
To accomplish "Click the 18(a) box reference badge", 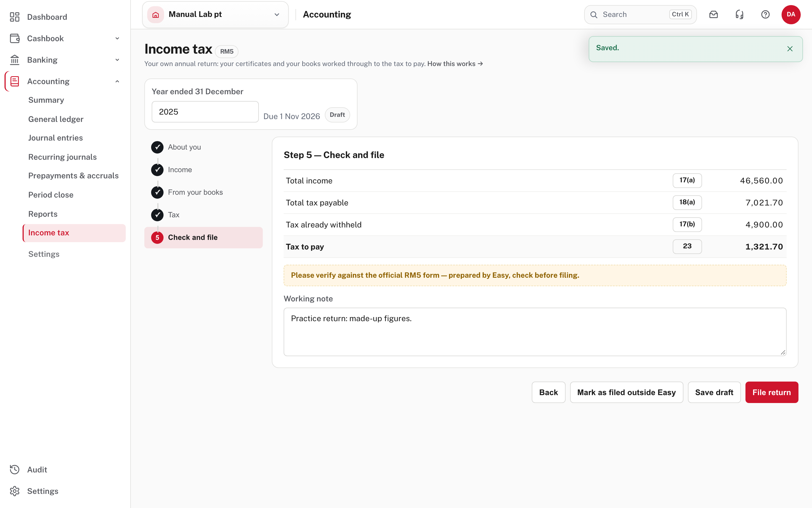I will point(687,202).
